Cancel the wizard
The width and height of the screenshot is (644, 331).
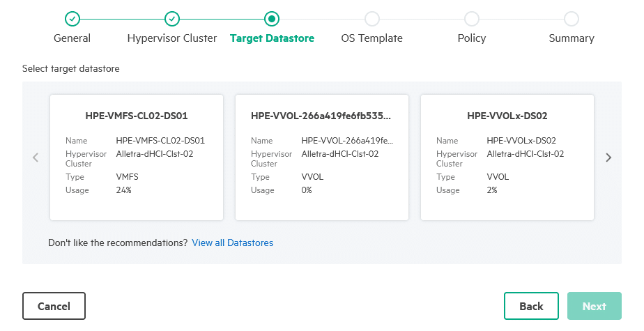54,306
